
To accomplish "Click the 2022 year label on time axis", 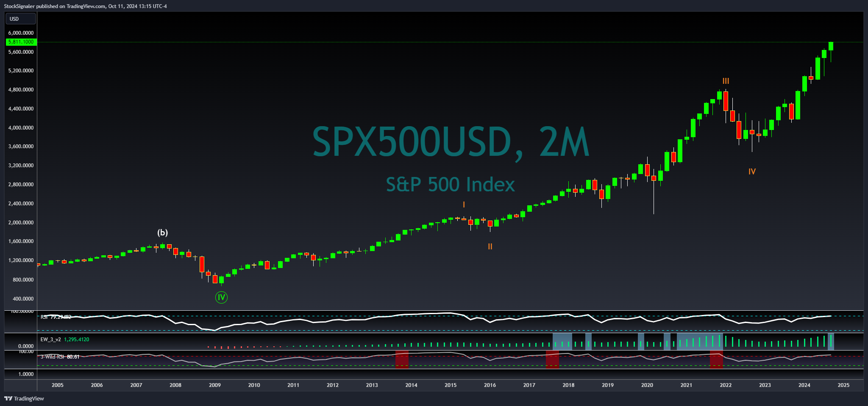I will [x=726, y=385].
